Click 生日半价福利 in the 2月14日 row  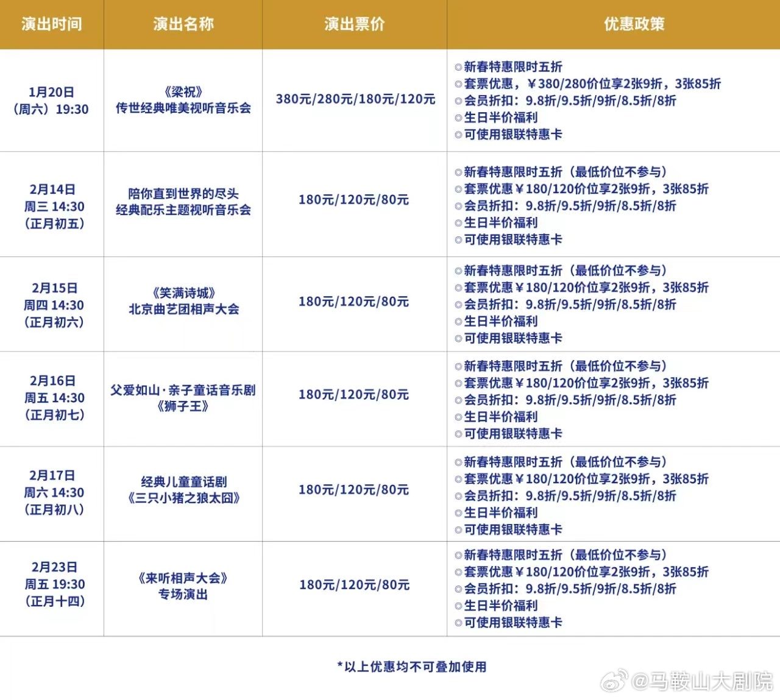point(496,222)
